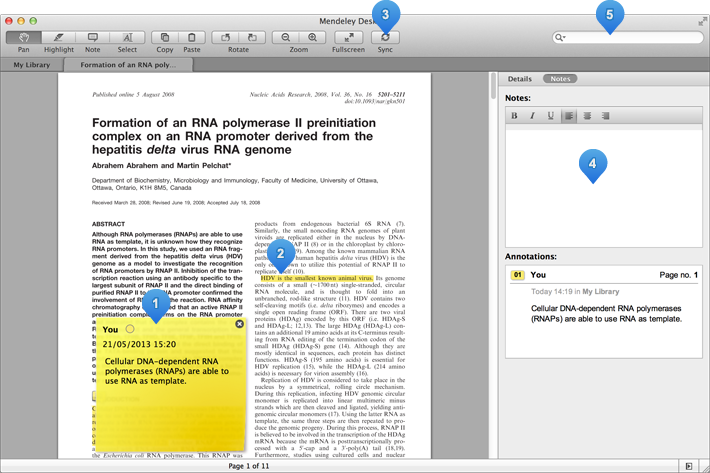Click inside the Notes text area
Viewport: 710px width, 473px height.
pyautogui.click(x=604, y=186)
